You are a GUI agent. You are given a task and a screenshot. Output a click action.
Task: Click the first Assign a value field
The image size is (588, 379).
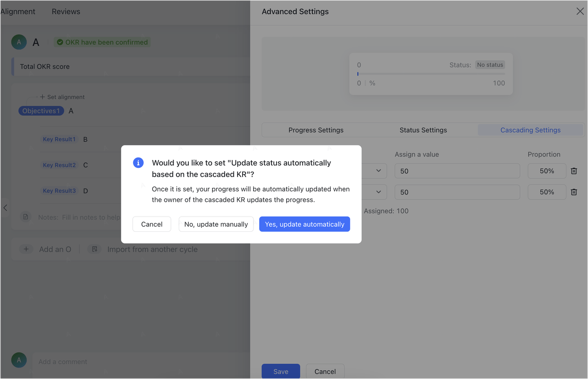457,171
